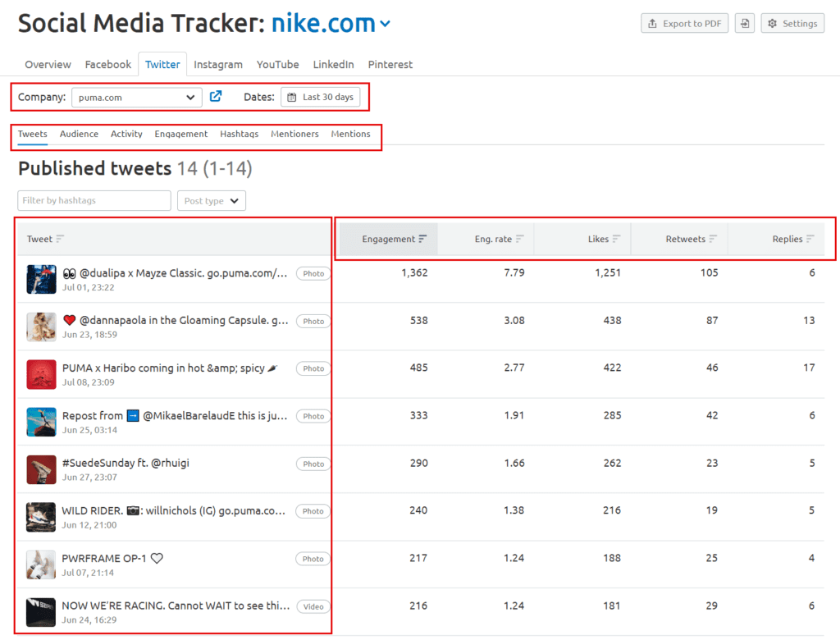The width and height of the screenshot is (840, 640).
Task: Open the @dannapaola Gloaming Capsule tweet text
Action: 176,321
